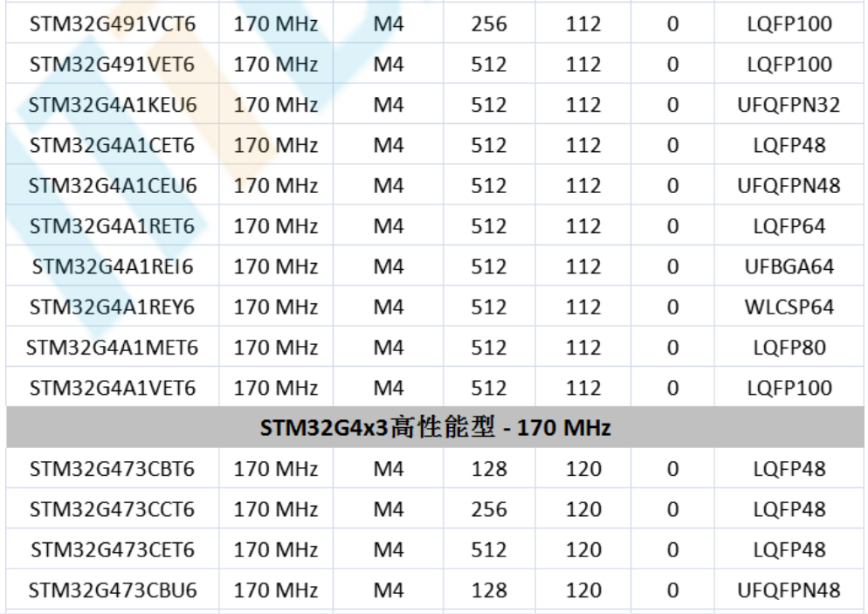This screenshot has height=614, width=868.
Task: Click the STM32G4A1REI6 cell
Action: tap(112, 266)
